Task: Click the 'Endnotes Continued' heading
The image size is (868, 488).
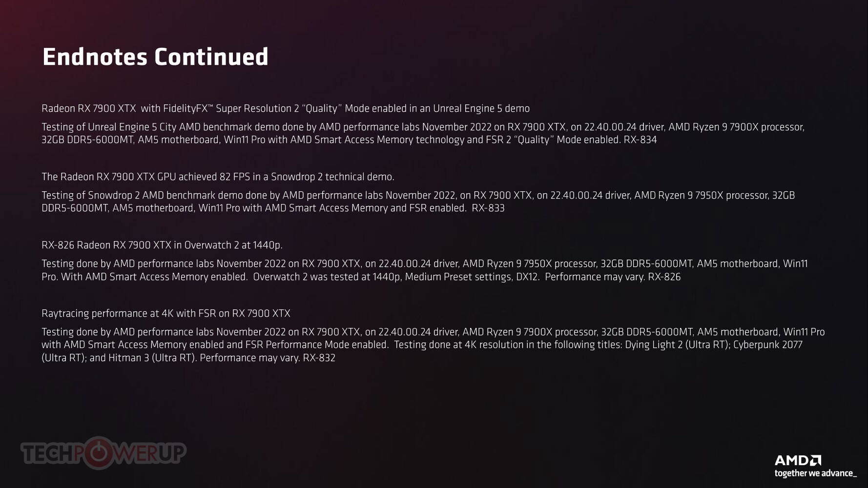Action: tap(155, 57)
